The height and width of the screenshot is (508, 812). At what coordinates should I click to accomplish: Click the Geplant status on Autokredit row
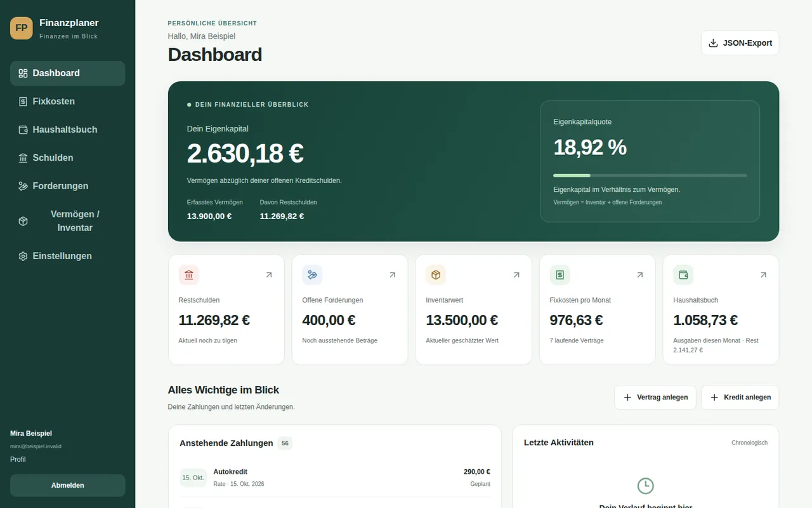[x=479, y=484]
